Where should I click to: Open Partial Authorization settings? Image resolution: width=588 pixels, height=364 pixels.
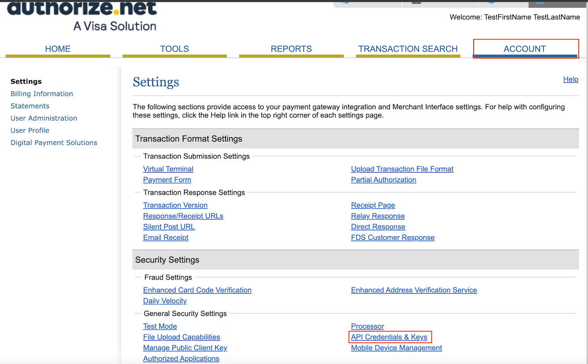tap(383, 180)
